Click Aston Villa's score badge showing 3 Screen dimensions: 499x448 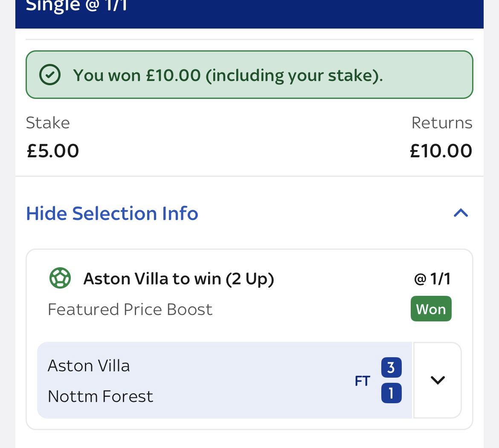(391, 367)
